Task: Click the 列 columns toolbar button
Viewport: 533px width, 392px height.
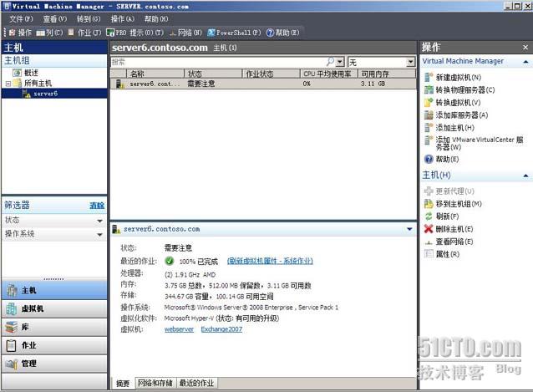Action: [49, 33]
